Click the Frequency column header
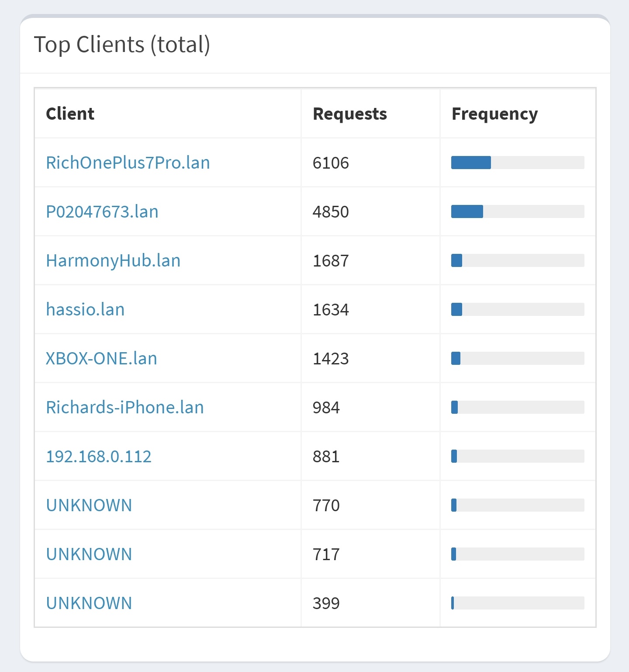Image resolution: width=629 pixels, height=672 pixels. point(494,114)
